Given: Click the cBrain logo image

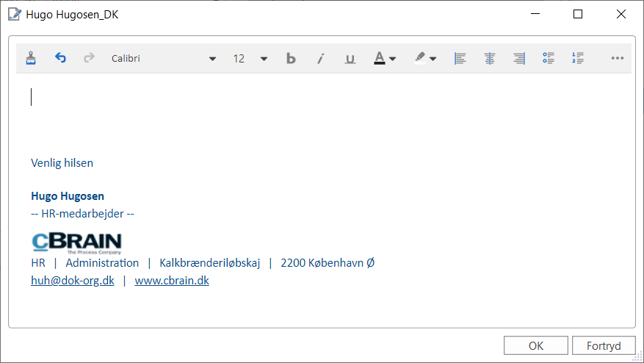Looking at the screenshot, I should point(76,243).
